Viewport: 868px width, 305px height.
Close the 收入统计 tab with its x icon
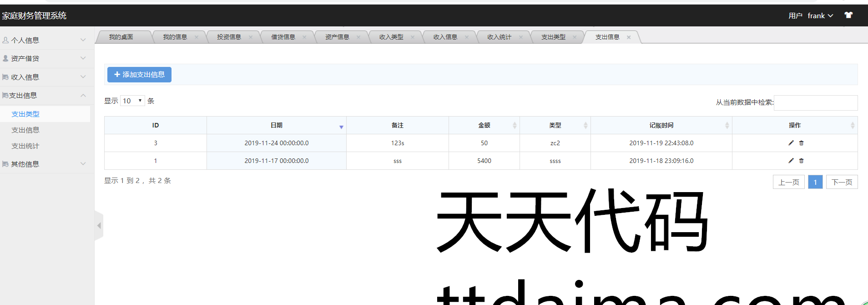point(520,37)
